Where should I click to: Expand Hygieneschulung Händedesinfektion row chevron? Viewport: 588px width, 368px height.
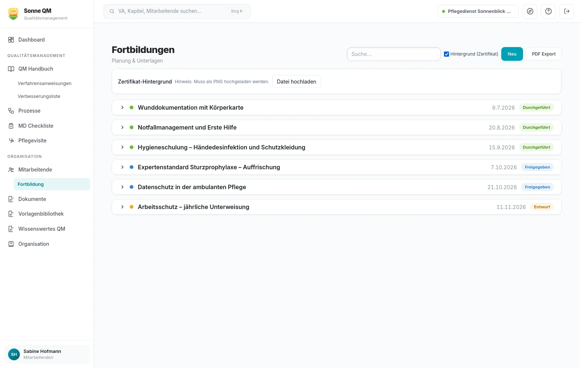122,147
